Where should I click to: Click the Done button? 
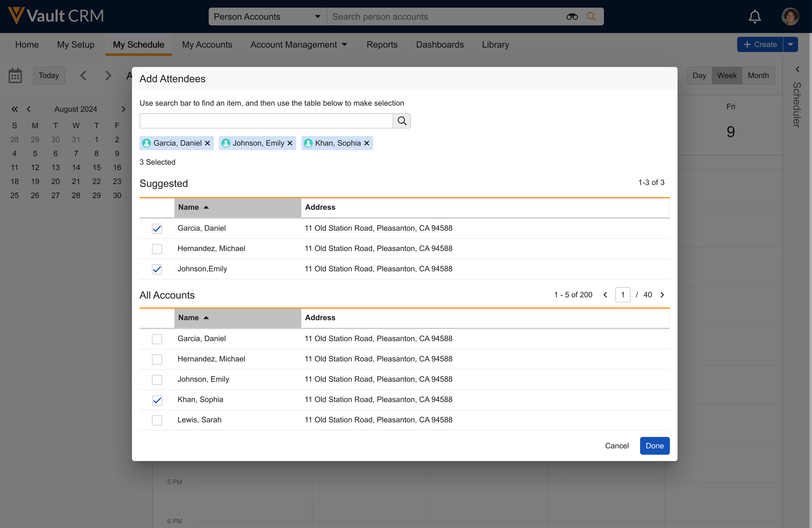coord(654,446)
